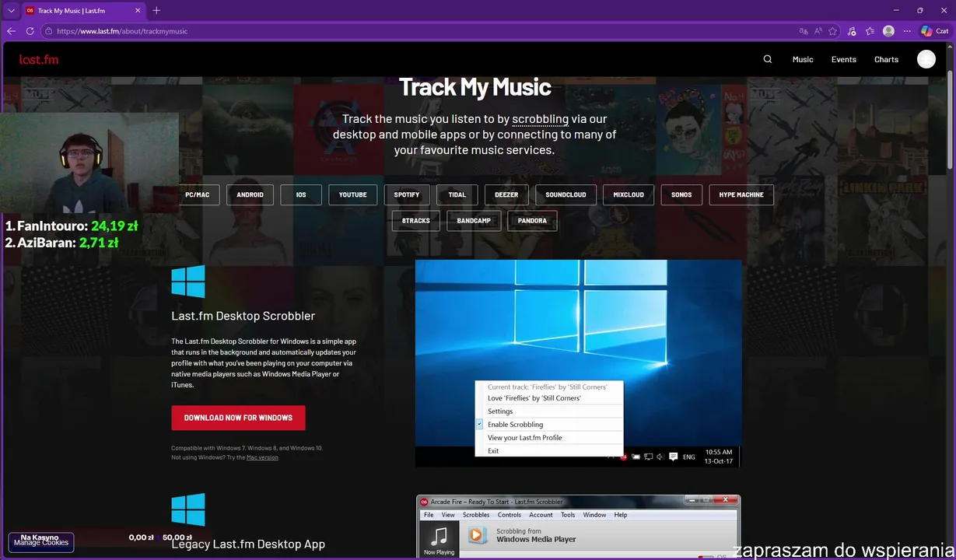Open the media control music note icon
956x560 pixels.
tap(853, 31)
